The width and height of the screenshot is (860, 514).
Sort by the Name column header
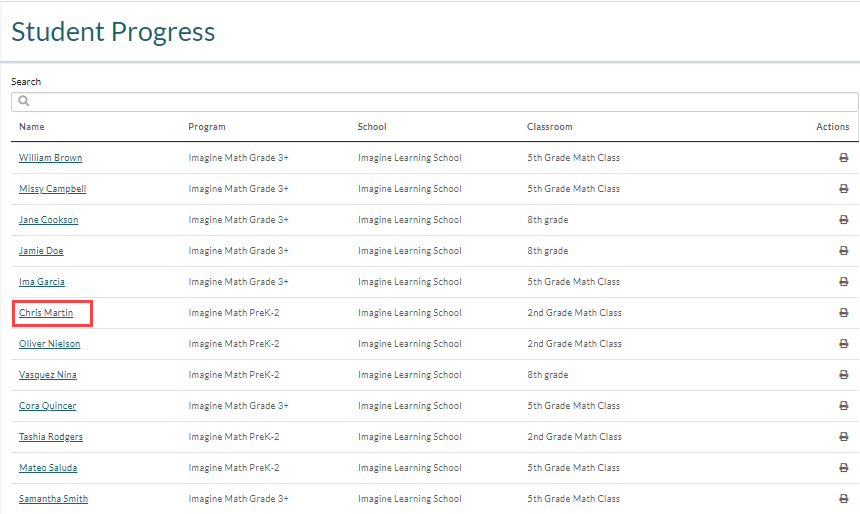pyautogui.click(x=32, y=127)
